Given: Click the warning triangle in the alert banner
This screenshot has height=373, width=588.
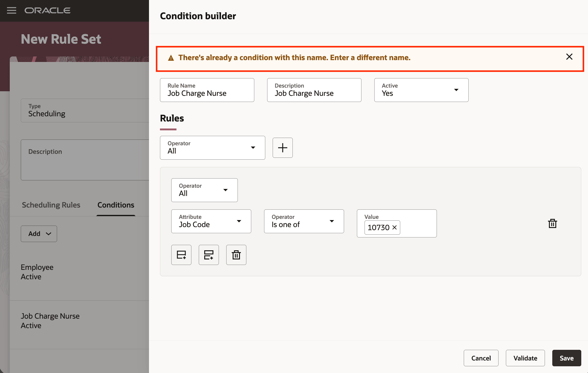Looking at the screenshot, I should point(171,57).
